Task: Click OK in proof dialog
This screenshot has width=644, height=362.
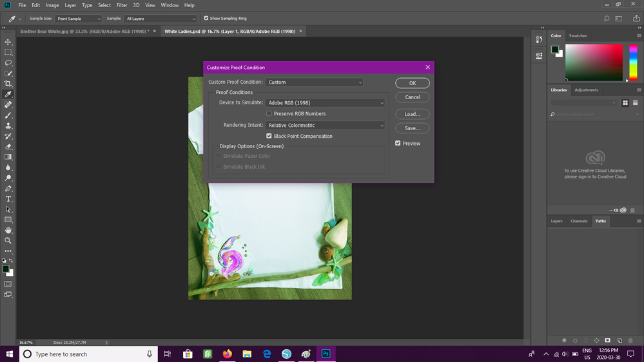Action: [x=413, y=83]
